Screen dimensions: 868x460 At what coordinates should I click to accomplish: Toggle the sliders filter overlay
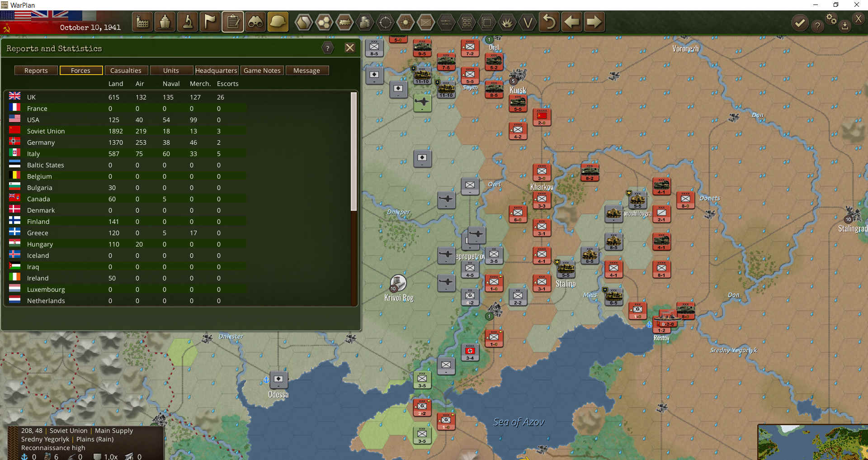pyautogui.click(x=446, y=22)
